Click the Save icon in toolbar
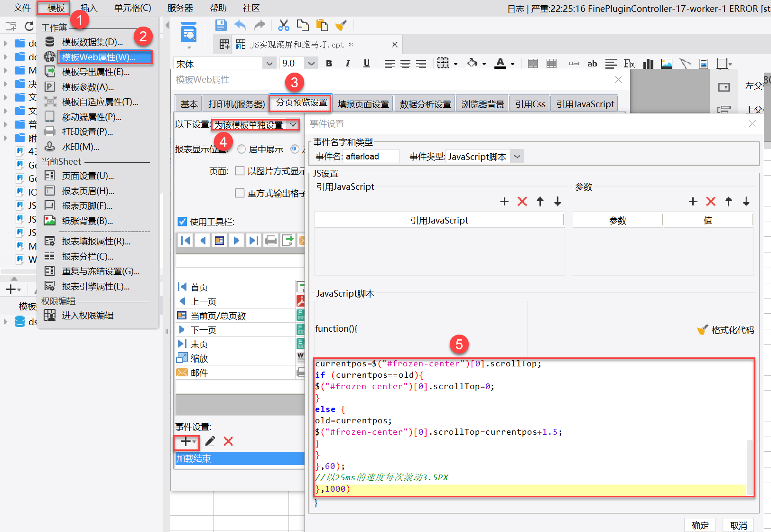771x532 pixels. coord(221,25)
